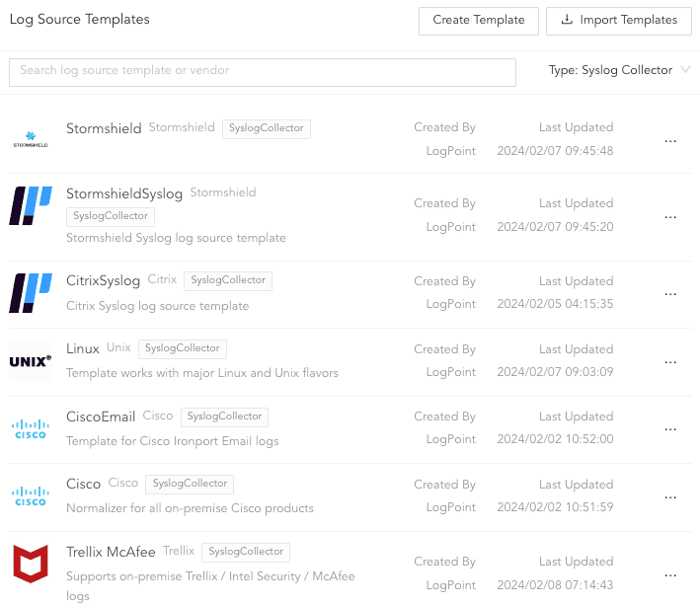Image resolution: width=700 pixels, height=605 pixels.
Task: Click the timestamp 2024/02/05 04:15:35
Action: coord(555,304)
